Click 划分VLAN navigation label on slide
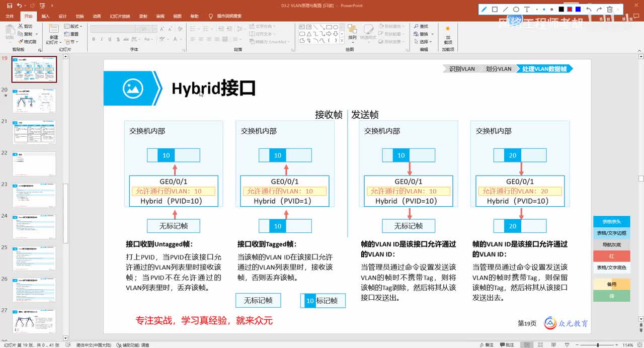The width and height of the screenshot is (644, 348). click(499, 69)
